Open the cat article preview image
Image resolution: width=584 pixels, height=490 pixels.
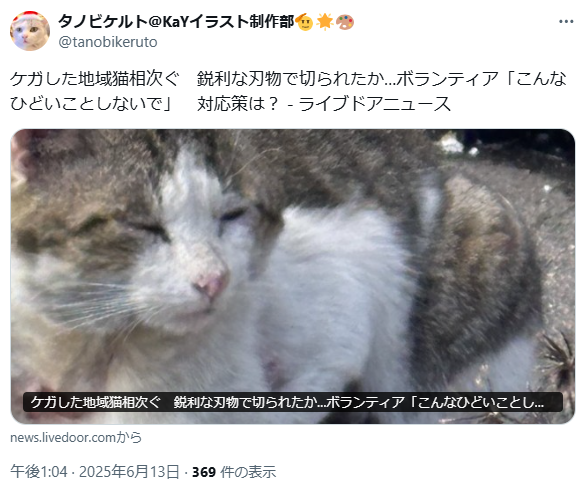293,276
